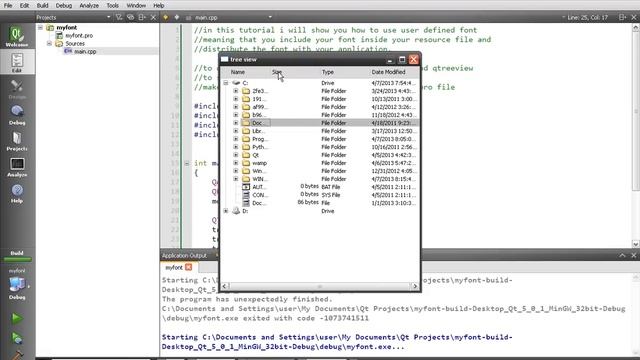Open the Analyze menu
The image size is (640, 360).
89,5
